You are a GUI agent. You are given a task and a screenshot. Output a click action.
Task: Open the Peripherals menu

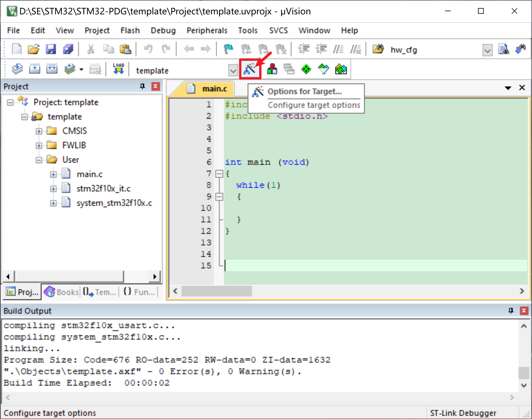(207, 30)
